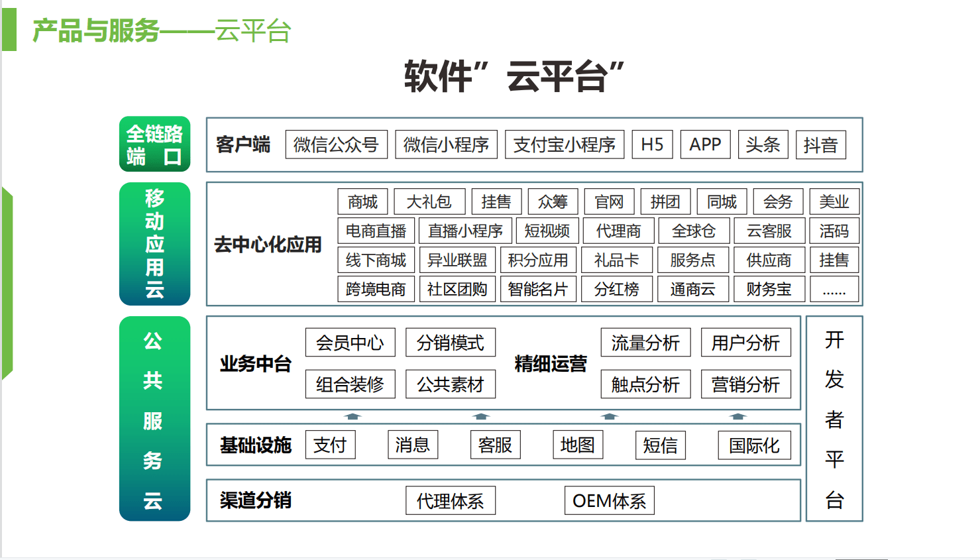The image size is (980, 560).
Task: Select the 短视频 box
Action: [547, 231]
